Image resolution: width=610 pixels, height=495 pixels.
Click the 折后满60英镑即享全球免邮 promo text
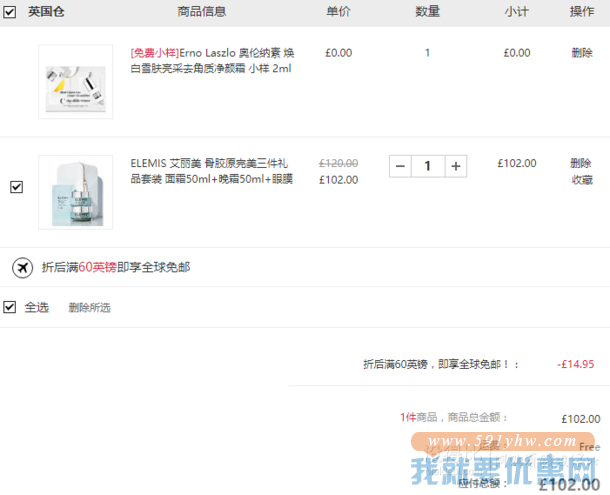coord(116,267)
